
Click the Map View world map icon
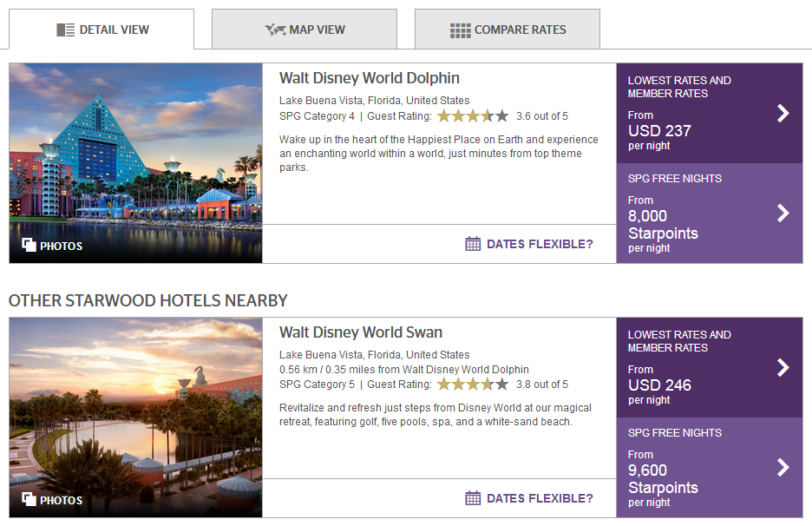pos(276,30)
